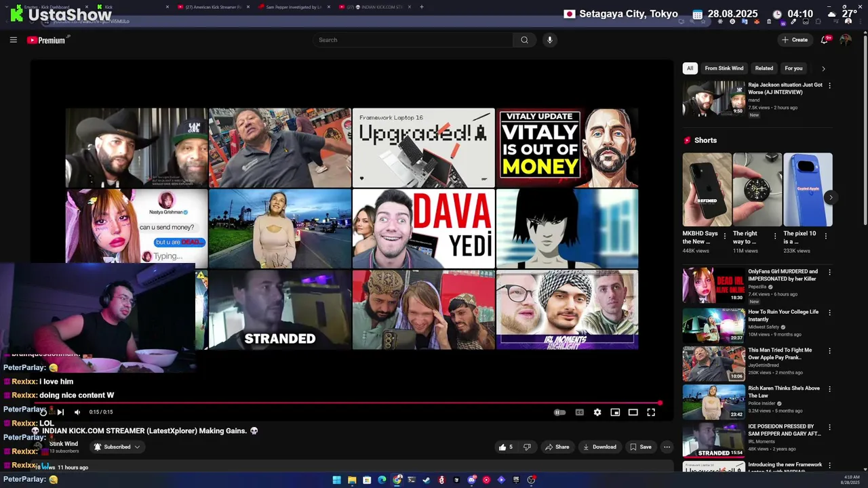The image size is (868, 488).
Task: Open YouTube Music from taskbar
Action: tap(486, 480)
